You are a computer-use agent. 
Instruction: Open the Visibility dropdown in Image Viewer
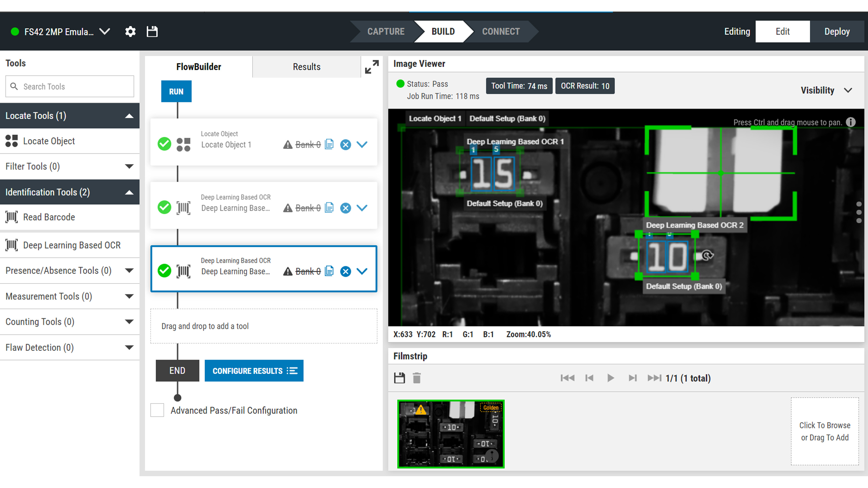(x=848, y=90)
